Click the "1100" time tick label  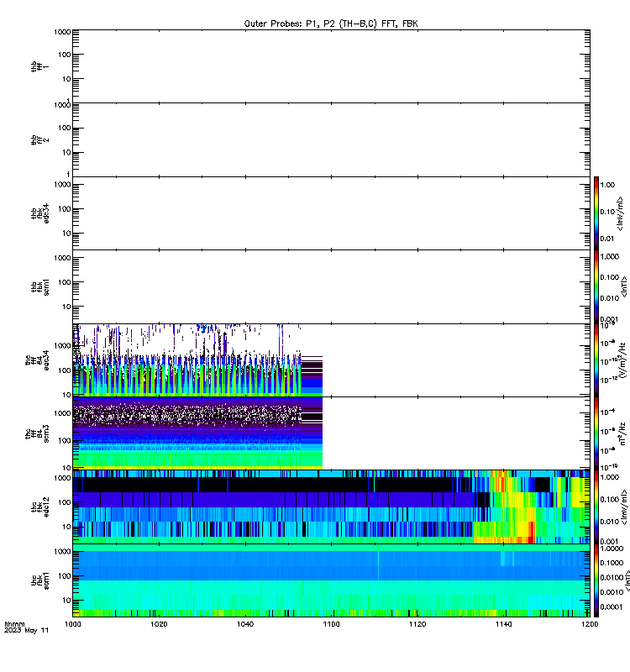331,624
